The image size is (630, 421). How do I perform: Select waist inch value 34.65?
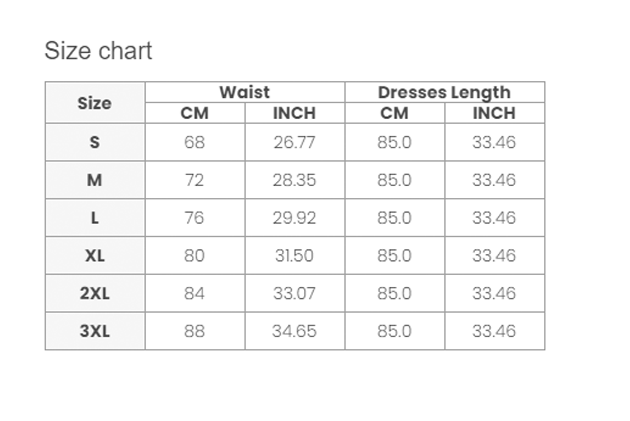click(295, 331)
